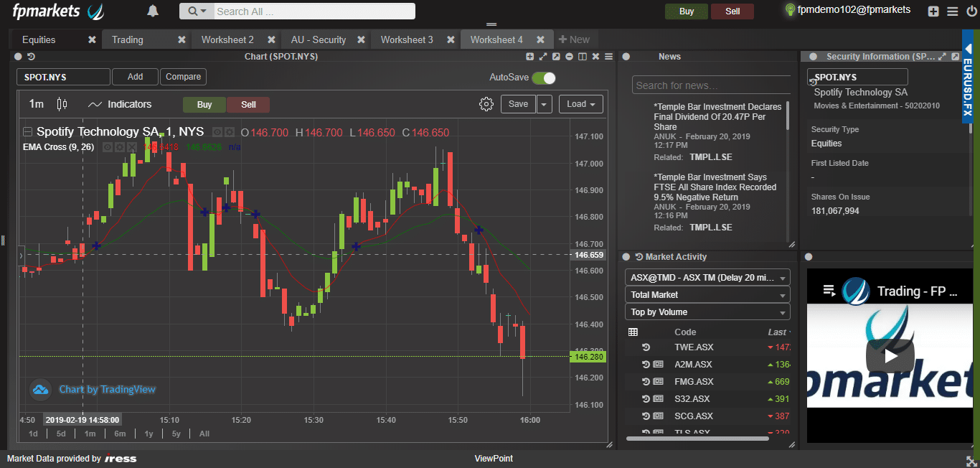Click the chart toolbar Sell button
Image resolution: width=980 pixels, height=468 pixels.
click(248, 105)
